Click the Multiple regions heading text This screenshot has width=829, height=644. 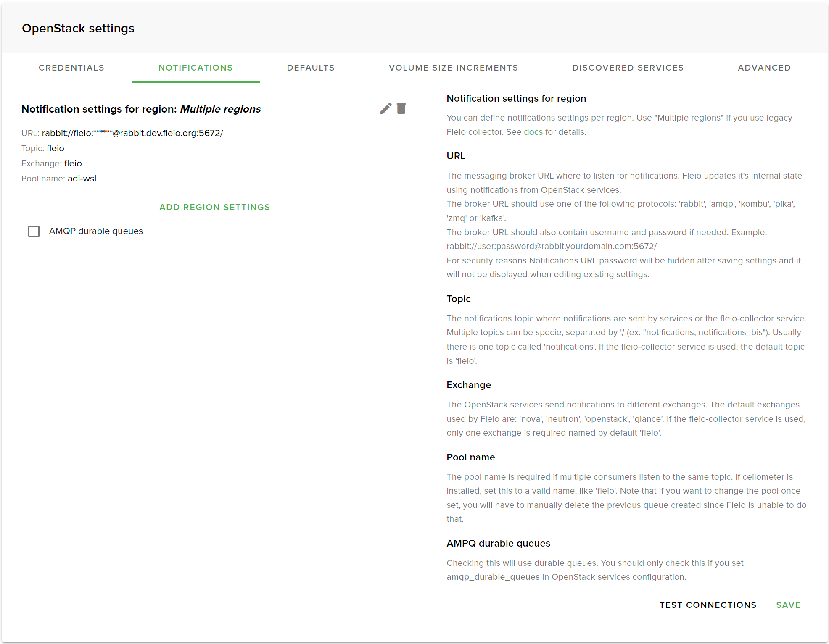click(220, 109)
